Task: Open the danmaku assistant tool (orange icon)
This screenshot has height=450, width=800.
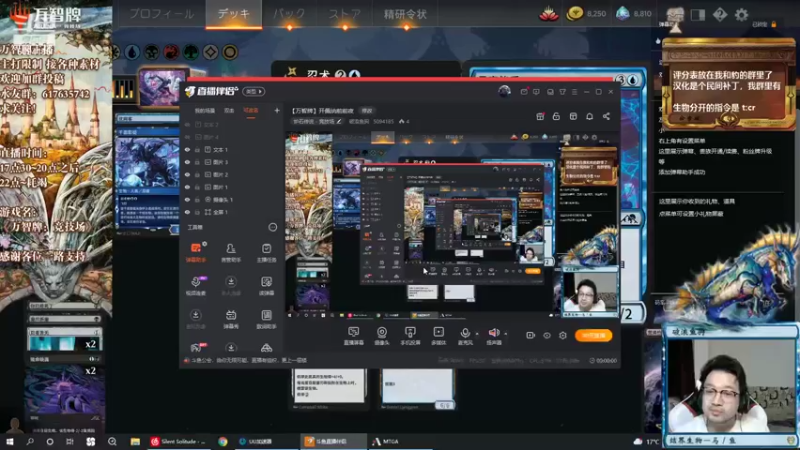Action: [196, 252]
